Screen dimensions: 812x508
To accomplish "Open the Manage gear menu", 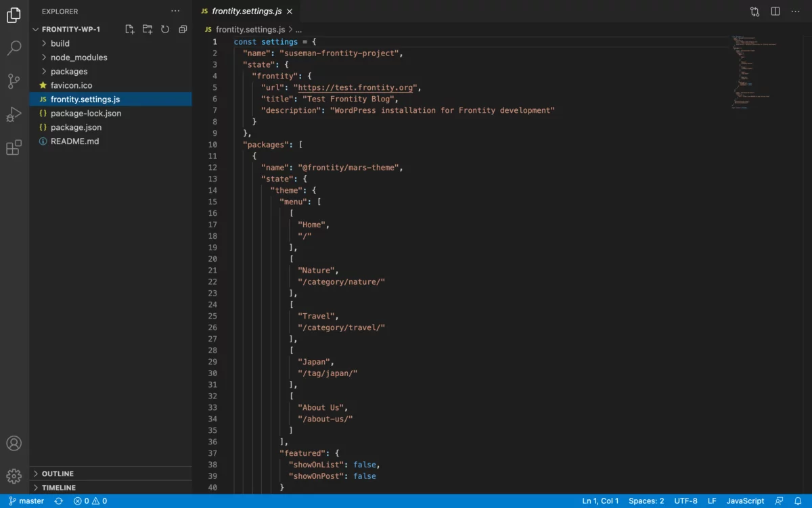I will 14,476.
